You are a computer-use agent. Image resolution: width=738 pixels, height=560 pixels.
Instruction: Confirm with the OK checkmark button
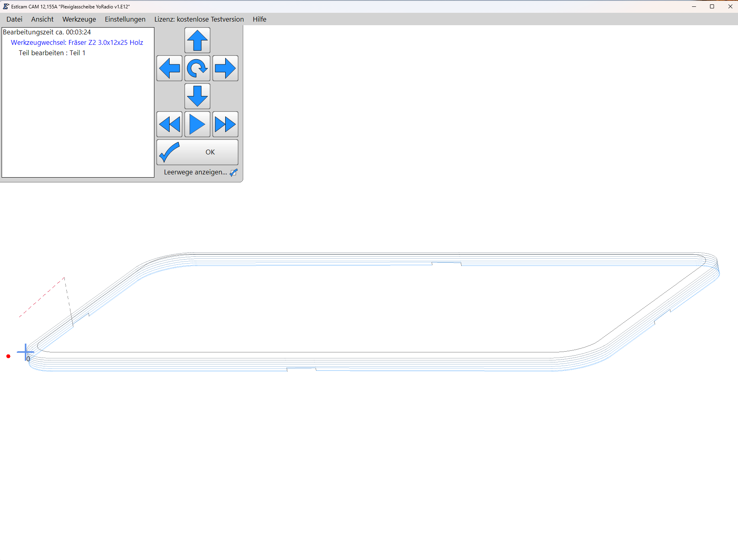tap(197, 152)
